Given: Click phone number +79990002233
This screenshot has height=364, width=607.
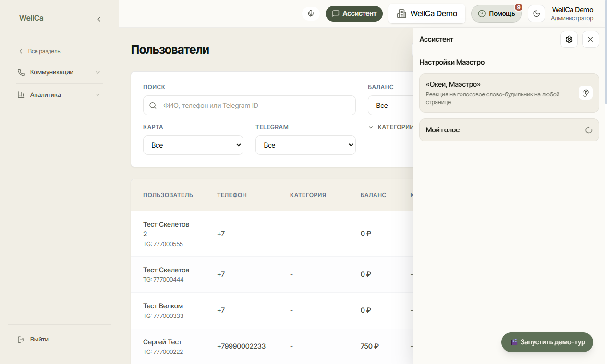Looking at the screenshot, I should tap(241, 346).
